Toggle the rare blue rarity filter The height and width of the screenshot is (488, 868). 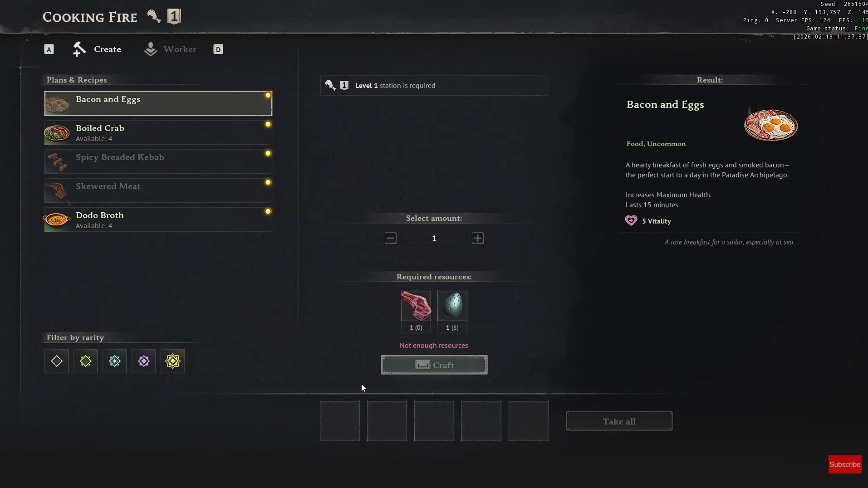coord(115,361)
